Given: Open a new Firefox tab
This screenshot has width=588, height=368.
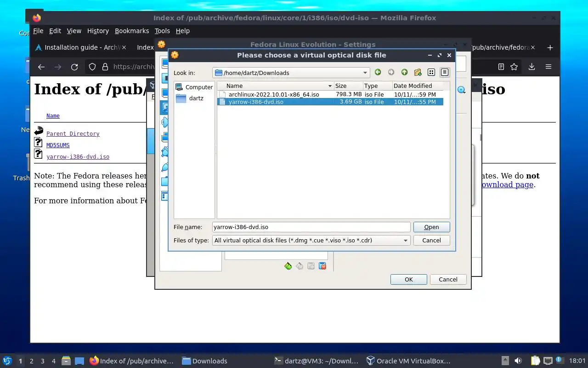Looking at the screenshot, I should tap(550, 47).
